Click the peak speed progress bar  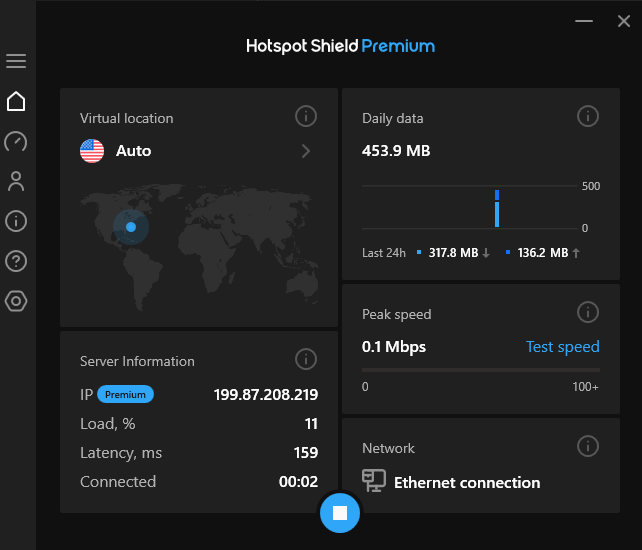[x=481, y=370]
